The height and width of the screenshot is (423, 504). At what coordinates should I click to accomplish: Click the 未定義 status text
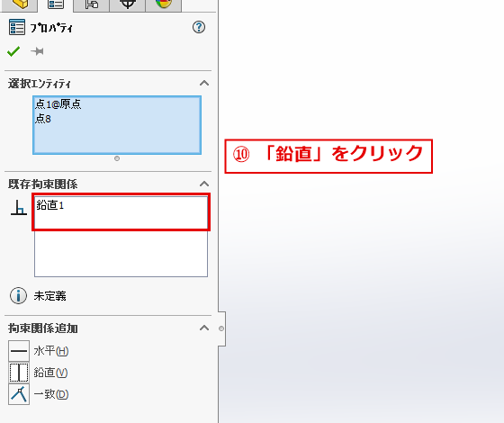pos(49,296)
